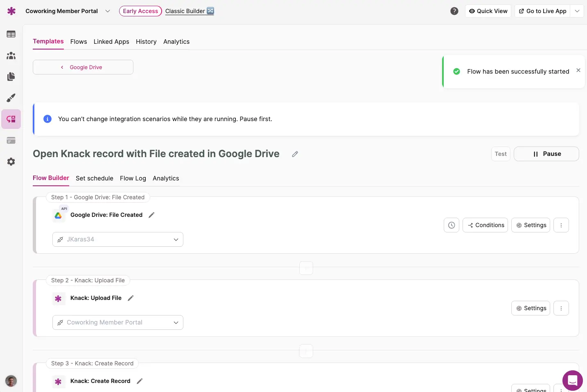Open the gear settings icon in sidebar

11,162
